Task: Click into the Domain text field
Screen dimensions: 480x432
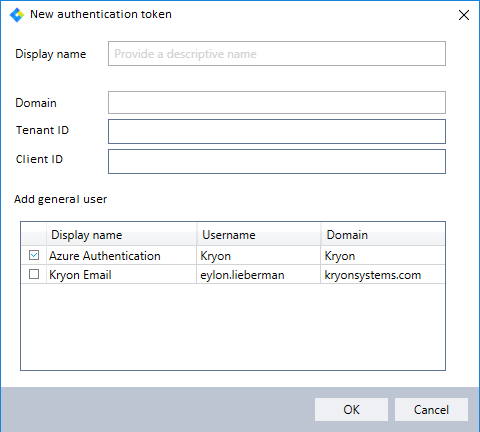Action: [x=277, y=103]
